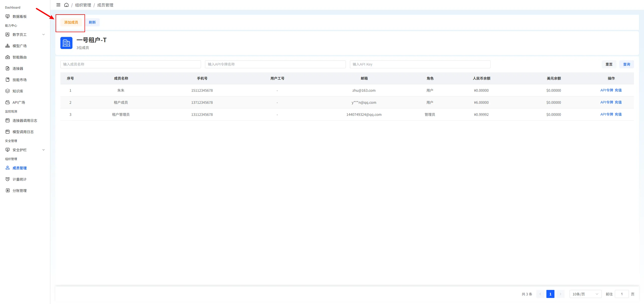The image size is (644, 304).
Task: Click 充值 for 租户成员 row
Action: coord(618,102)
